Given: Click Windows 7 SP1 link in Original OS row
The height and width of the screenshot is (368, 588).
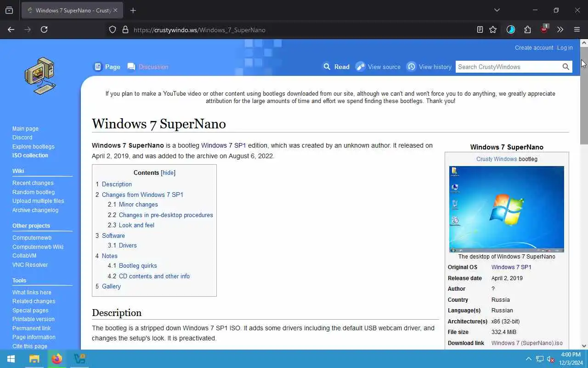Looking at the screenshot, I should pos(511,267).
